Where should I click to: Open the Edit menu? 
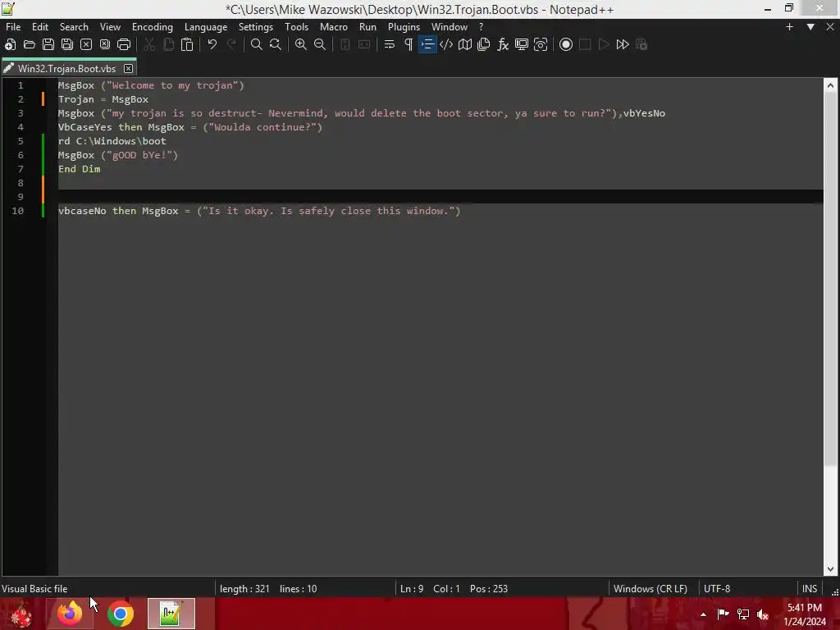pyautogui.click(x=39, y=27)
